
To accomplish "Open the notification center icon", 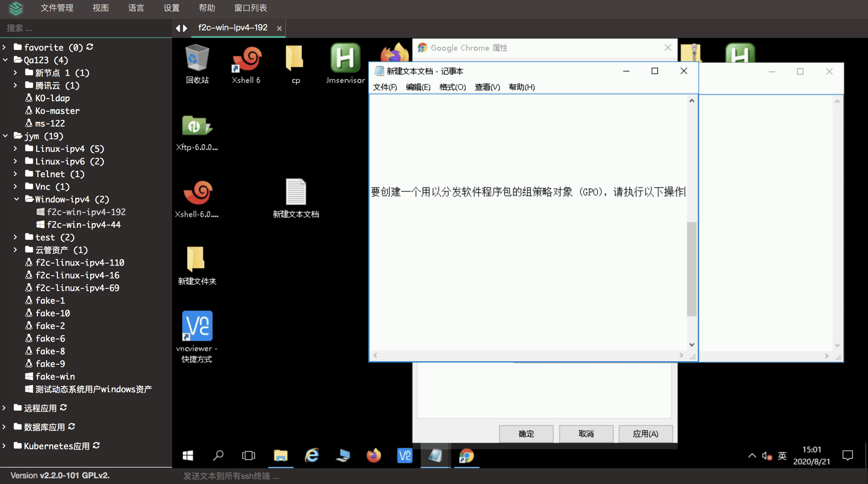I will click(847, 456).
